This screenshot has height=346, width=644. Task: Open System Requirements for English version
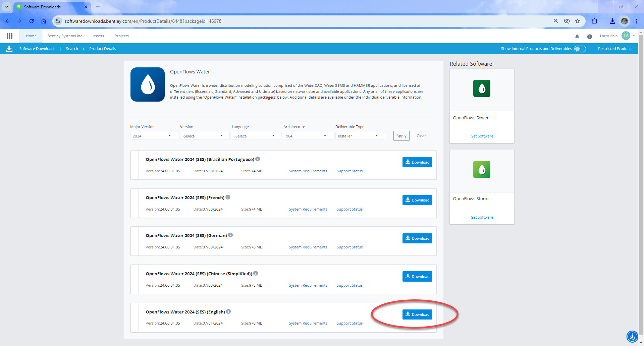point(308,323)
